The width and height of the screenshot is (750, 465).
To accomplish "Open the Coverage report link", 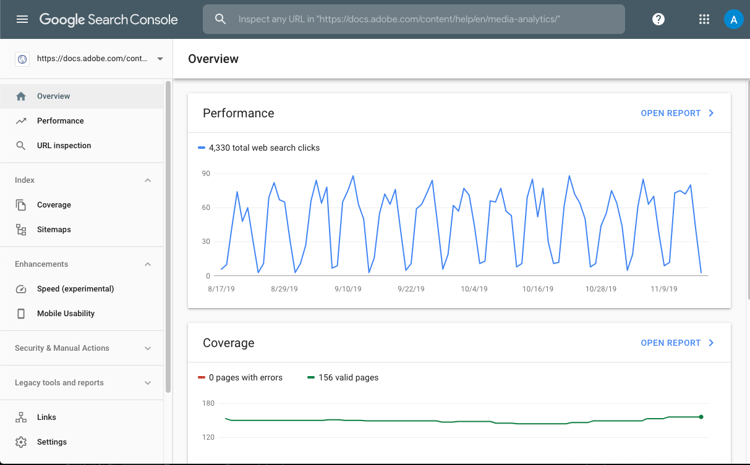I will click(x=677, y=343).
